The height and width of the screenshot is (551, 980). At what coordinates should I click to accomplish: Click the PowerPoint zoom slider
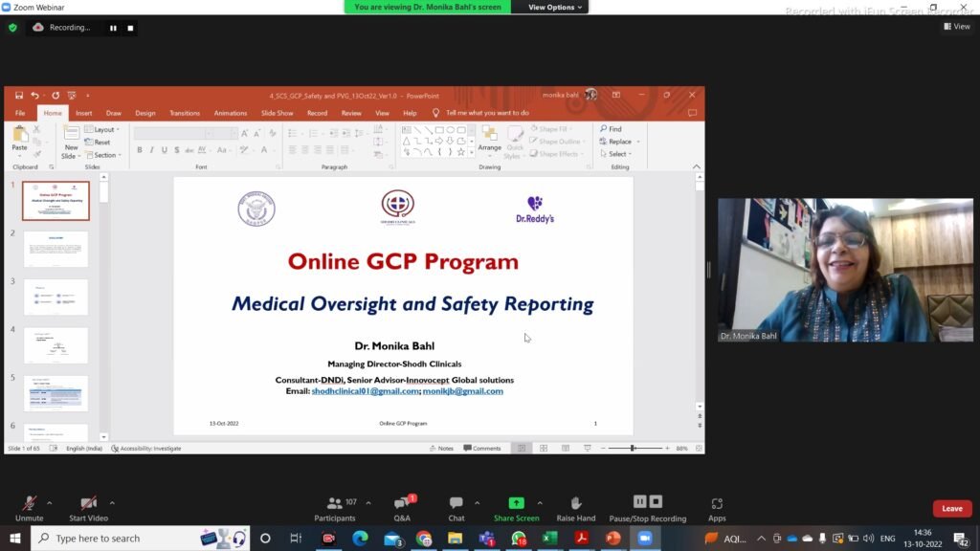(x=634, y=449)
